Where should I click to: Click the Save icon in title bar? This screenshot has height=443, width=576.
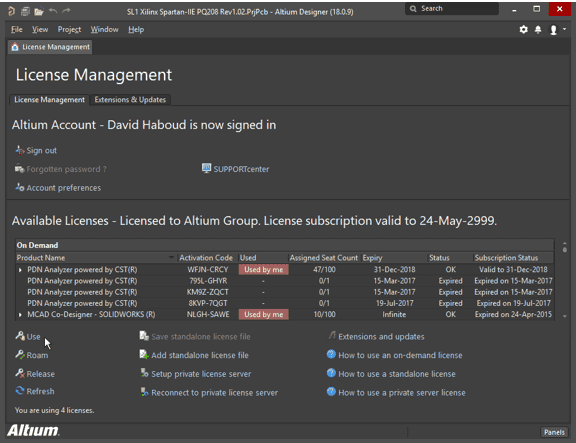pos(25,11)
